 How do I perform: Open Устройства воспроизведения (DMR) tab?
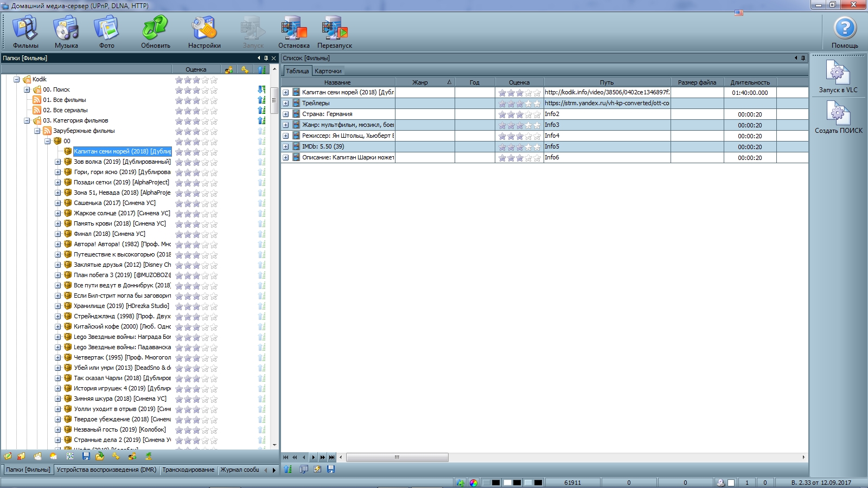point(106,470)
